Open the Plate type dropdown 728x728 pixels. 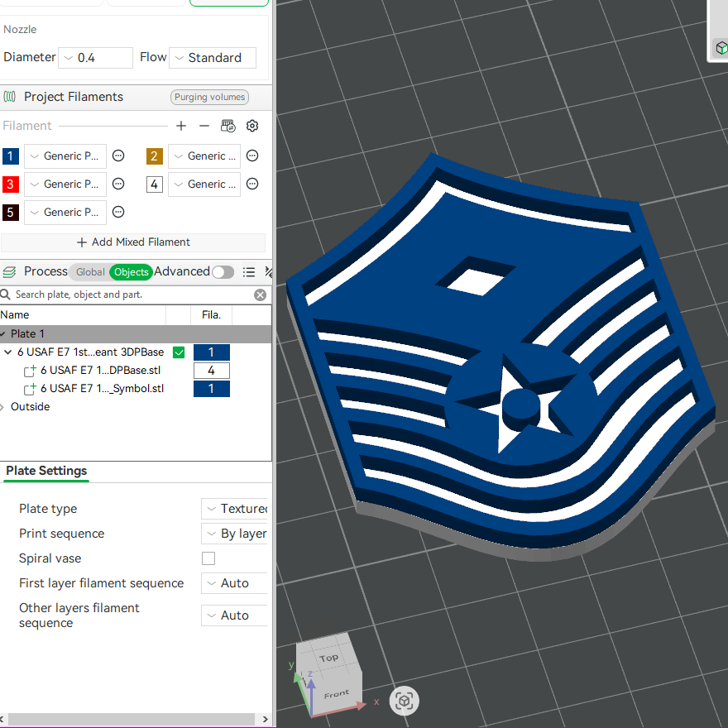[x=234, y=509]
